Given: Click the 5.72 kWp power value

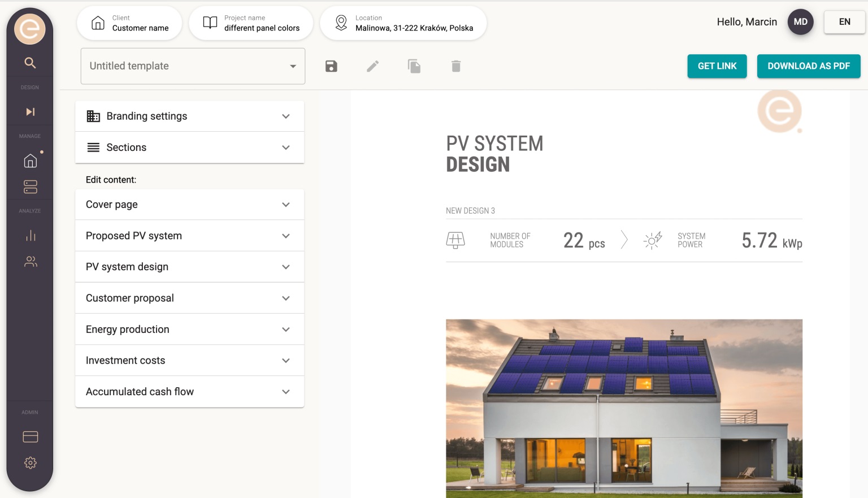Looking at the screenshot, I should point(772,241).
